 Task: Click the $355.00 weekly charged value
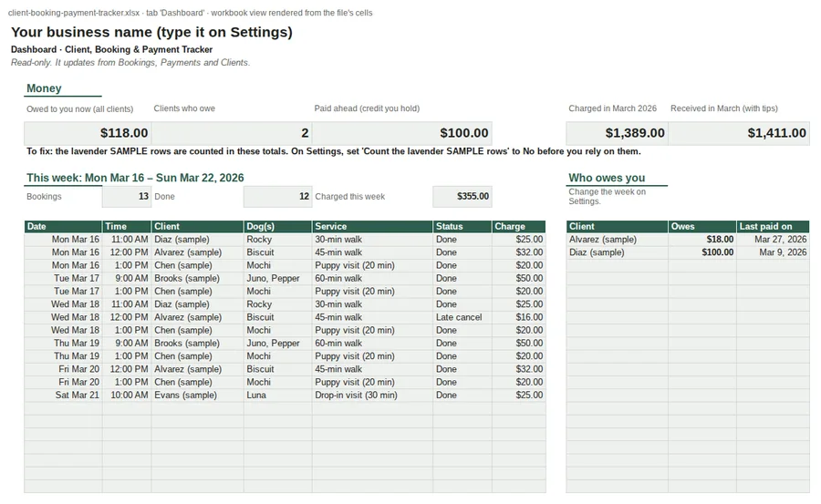point(462,197)
